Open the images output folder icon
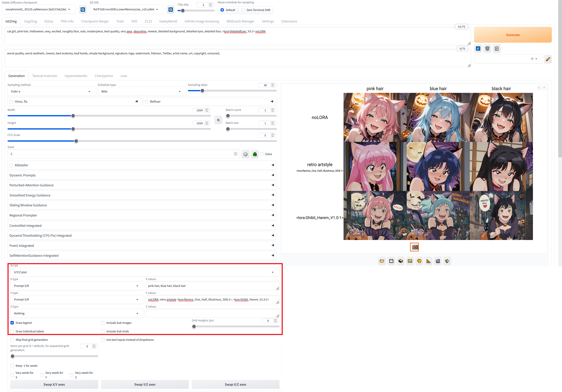The height and width of the screenshot is (392, 562). (382, 261)
